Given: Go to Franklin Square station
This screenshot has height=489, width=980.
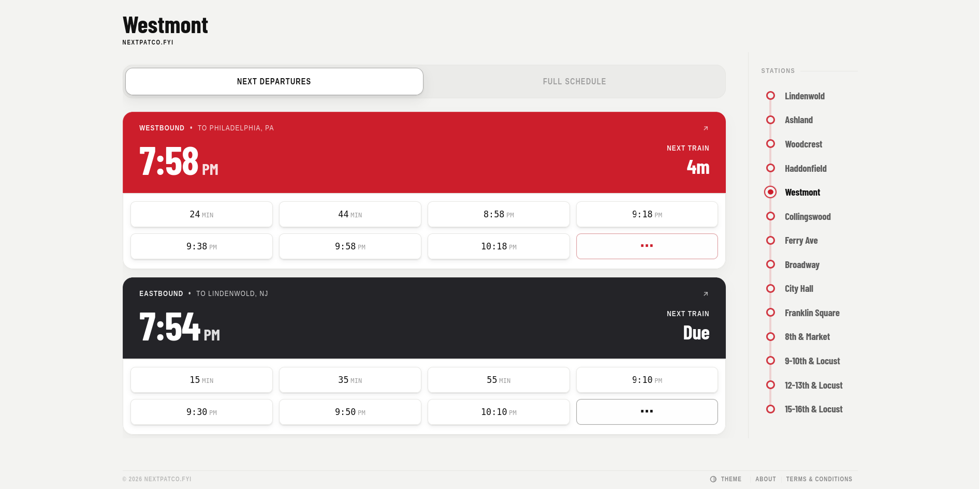Looking at the screenshot, I should [x=812, y=313].
